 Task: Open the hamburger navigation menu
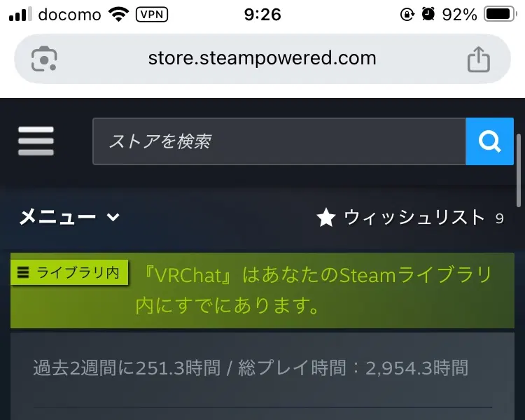pyautogui.click(x=36, y=141)
